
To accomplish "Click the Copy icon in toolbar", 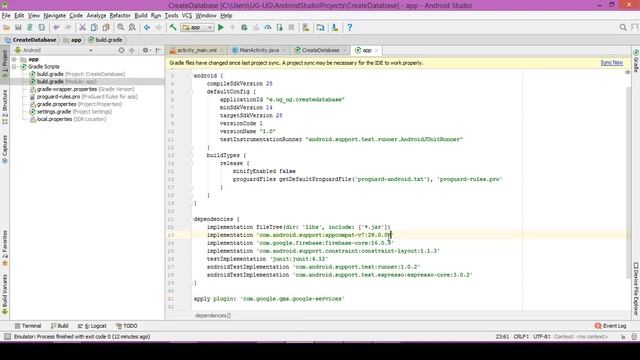I will [94, 27].
